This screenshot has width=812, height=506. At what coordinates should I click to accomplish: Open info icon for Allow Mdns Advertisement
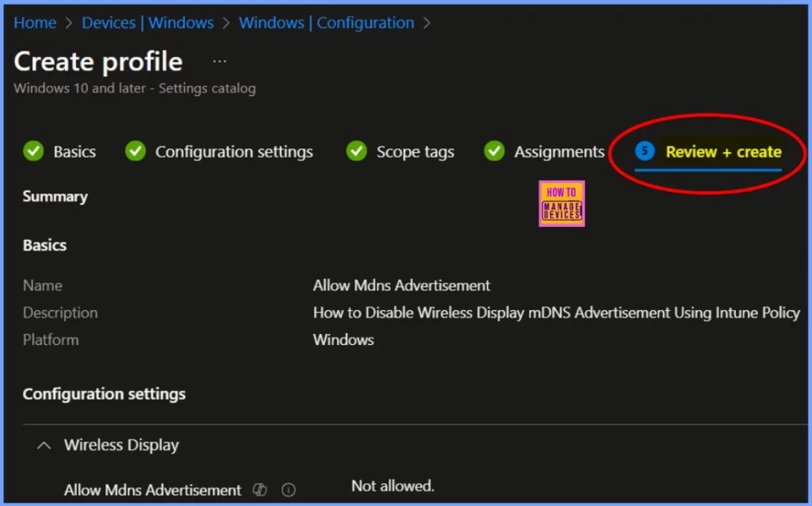289,489
